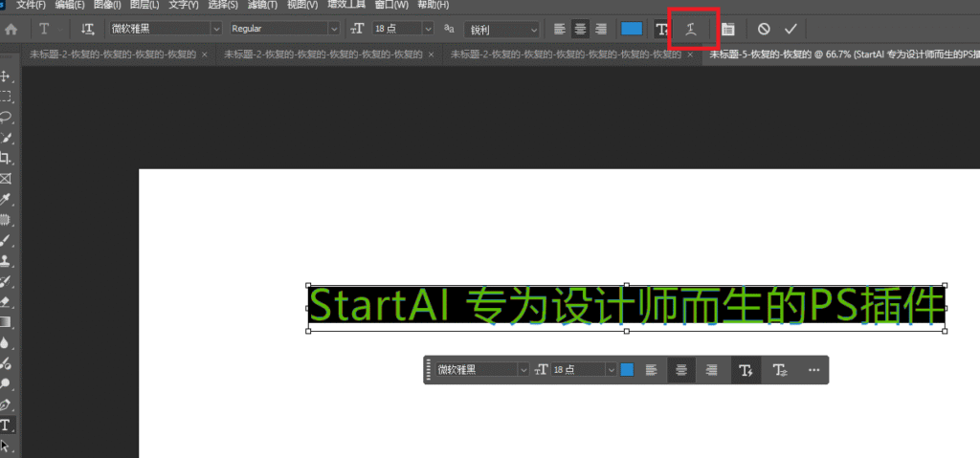Commit current text edits with checkmark

click(x=791, y=29)
